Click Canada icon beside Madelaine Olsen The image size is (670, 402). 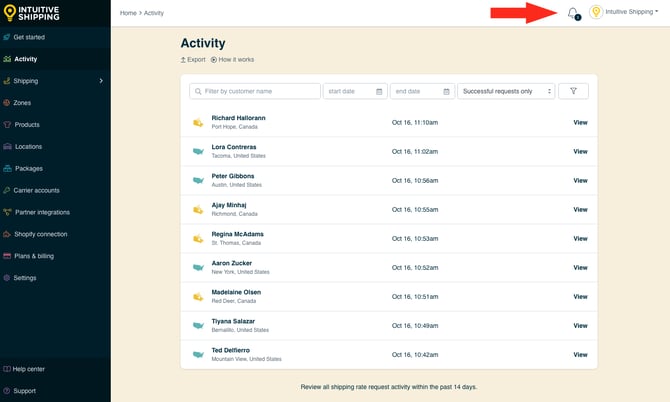[198, 297]
